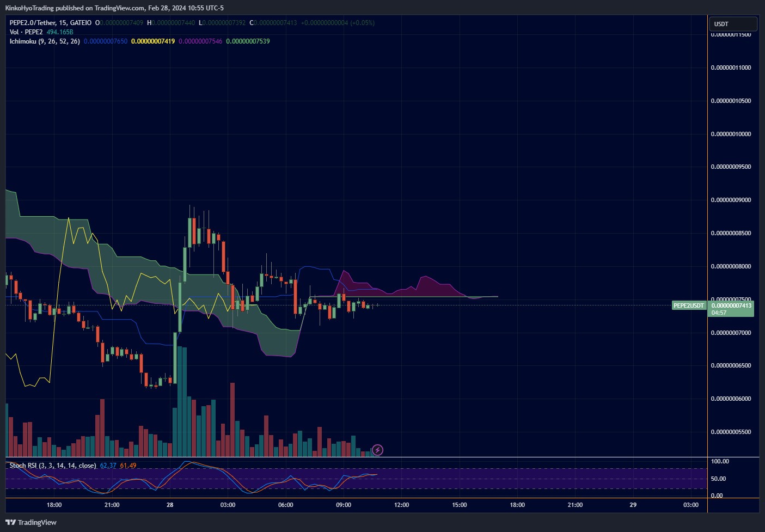The height and width of the screenshot is (532, 765).
Task: Click the change value (+0.05%)
Action: pyautogui.click(x=362, y=23)
